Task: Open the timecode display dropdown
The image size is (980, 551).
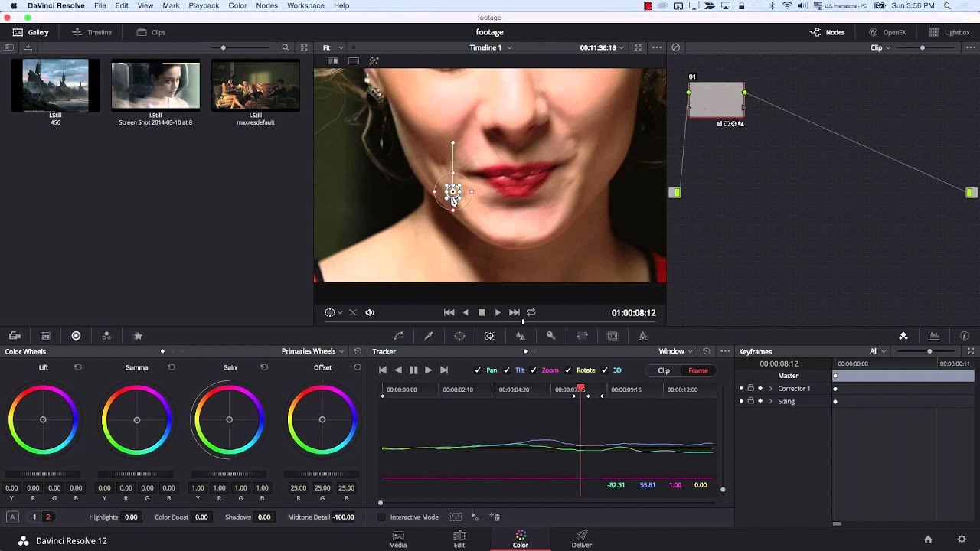Action: [x=603, y=47]
